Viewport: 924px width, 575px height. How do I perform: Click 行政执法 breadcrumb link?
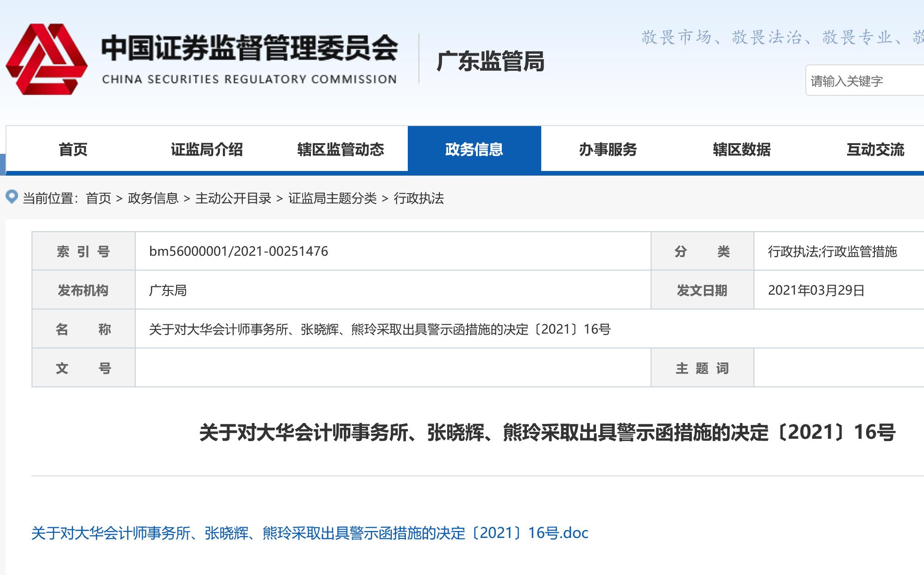(x=418, y=198)
